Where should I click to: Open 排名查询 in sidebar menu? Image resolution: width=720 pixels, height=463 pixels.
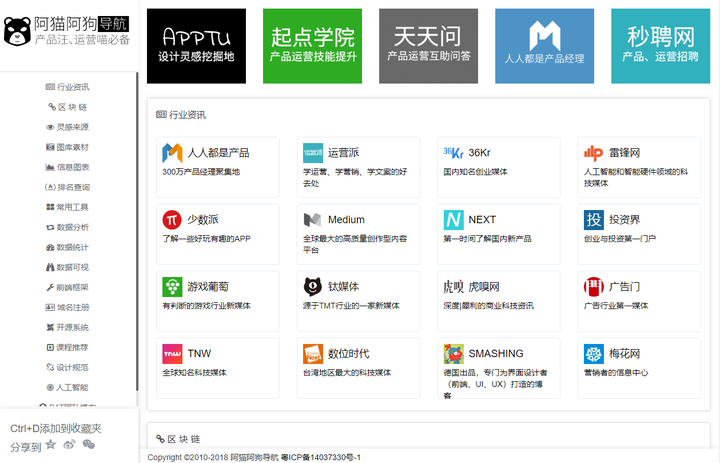pos(68,187)
